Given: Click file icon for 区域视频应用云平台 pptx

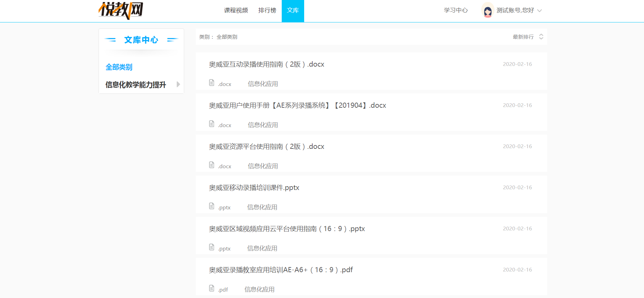Looking at the screenshot, I should (x=212, y=247).
